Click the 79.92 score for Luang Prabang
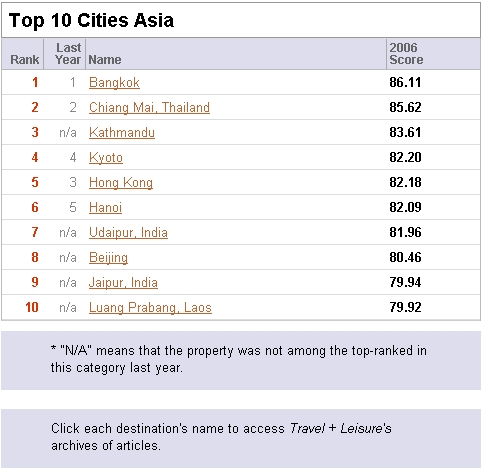The image size is (483, 470). coord(405,307)
